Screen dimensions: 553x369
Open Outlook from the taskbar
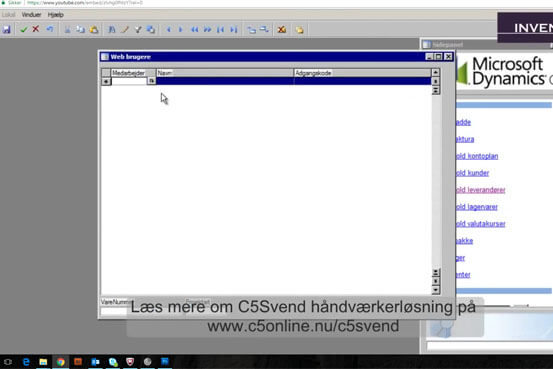95,362
